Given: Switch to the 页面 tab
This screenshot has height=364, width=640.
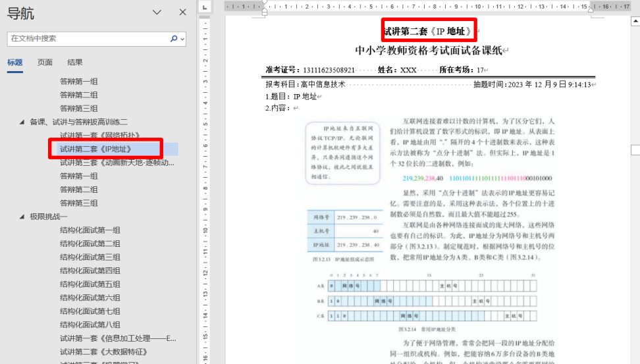Looking at the screenshot, I should click(45, 63).
